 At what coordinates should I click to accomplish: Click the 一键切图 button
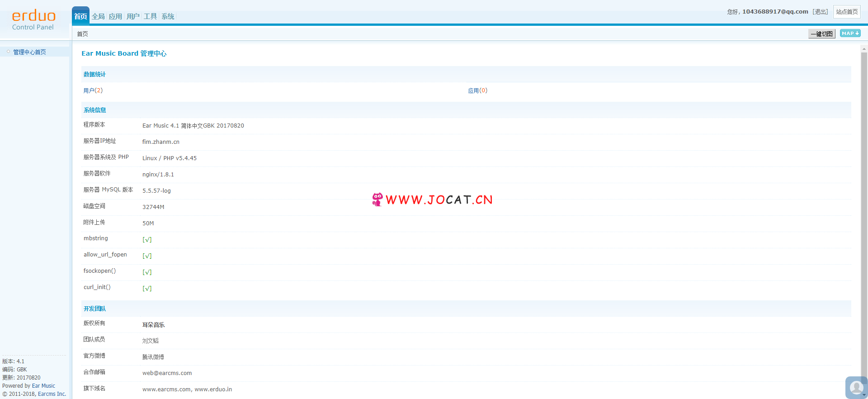(821, 34)
